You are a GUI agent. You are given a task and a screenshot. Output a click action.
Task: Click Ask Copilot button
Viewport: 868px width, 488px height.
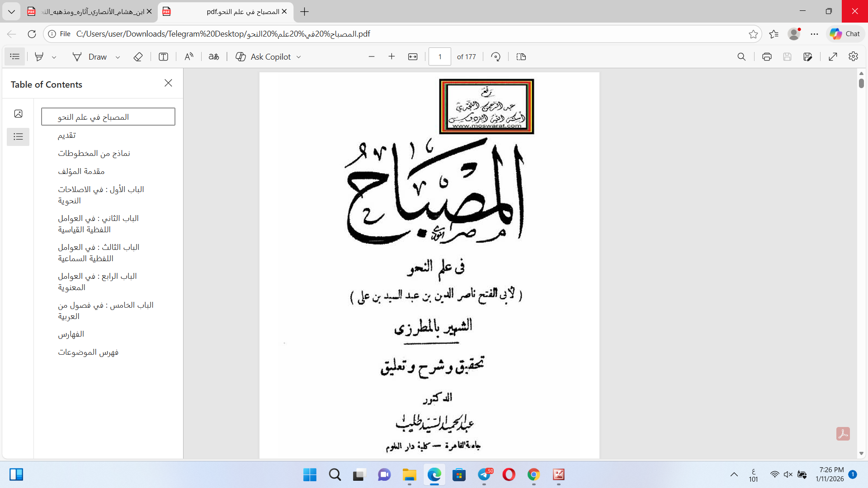(263, 56)
